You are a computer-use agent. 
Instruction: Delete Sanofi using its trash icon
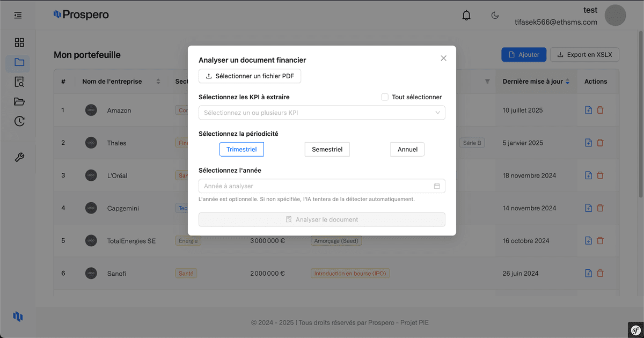pos(600,273)
